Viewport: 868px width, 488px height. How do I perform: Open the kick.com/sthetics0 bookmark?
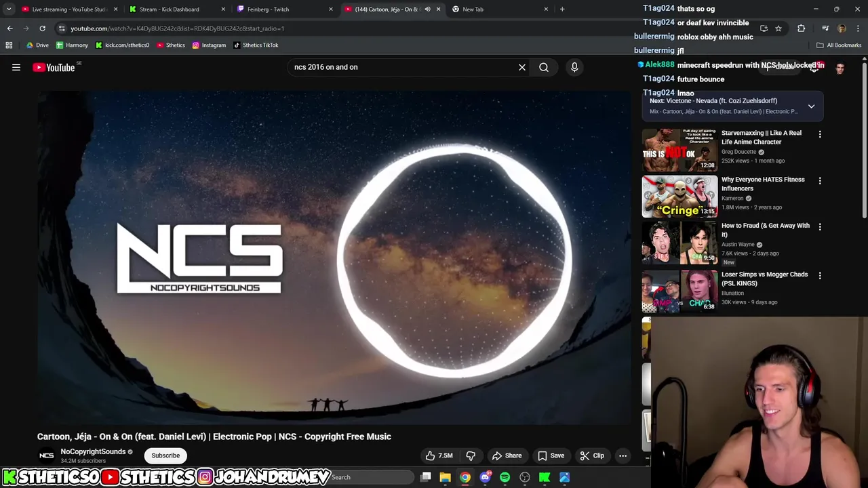tap(122, 45)
